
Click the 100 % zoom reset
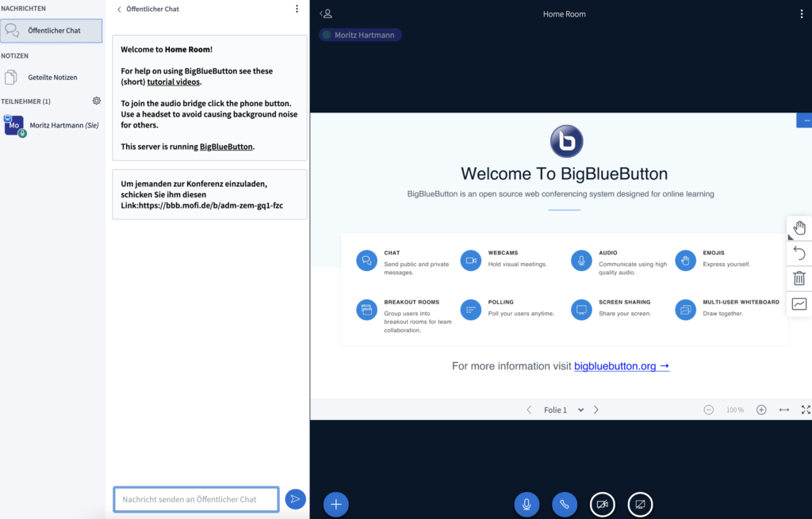(735, 410)
